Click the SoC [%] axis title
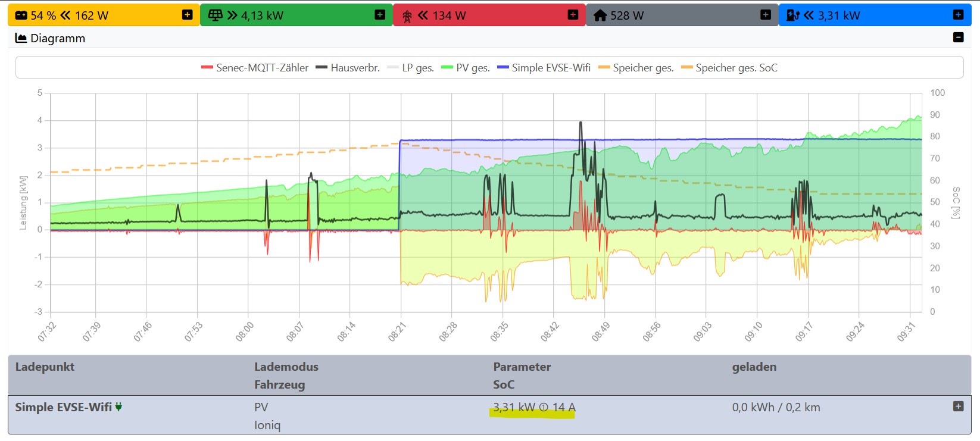Image resolution: width=980 pixels, height=441 pixels. click(x=956, y=202)
